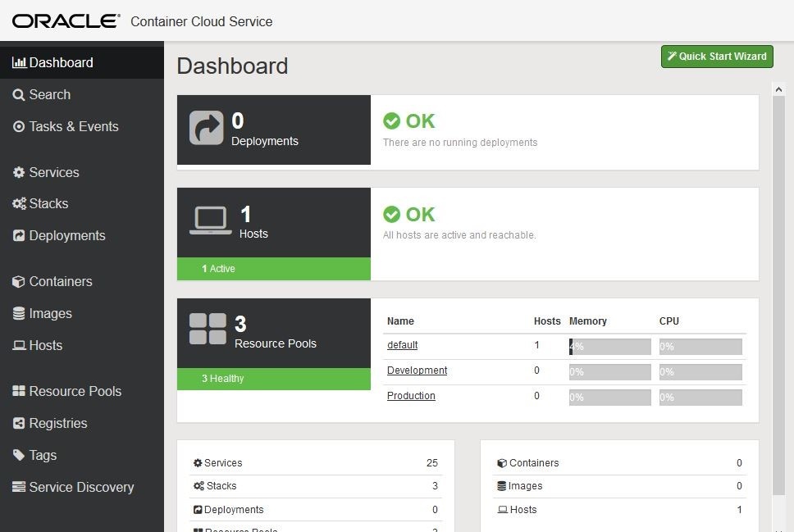Image resolution: width=794 pixels, height=532 pixels.
Task: Launch the Quick Start Wizard
Action: coord(716,57)
